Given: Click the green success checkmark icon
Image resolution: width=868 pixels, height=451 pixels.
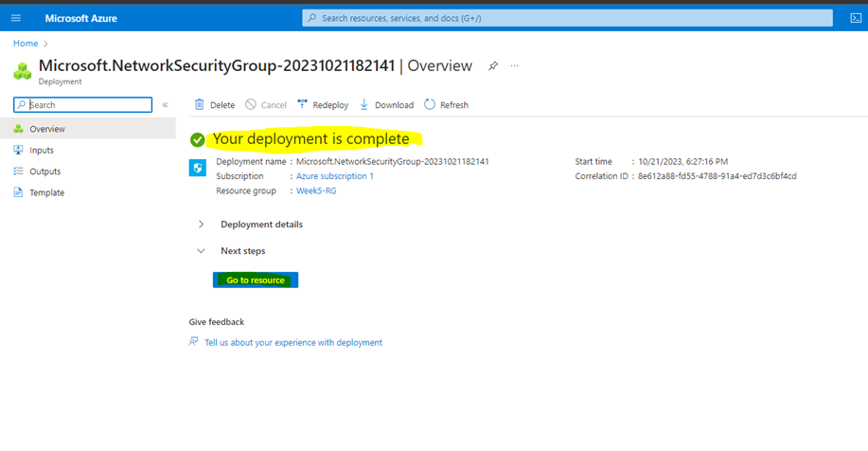Looking at the screenshot, I should (197, 139).
